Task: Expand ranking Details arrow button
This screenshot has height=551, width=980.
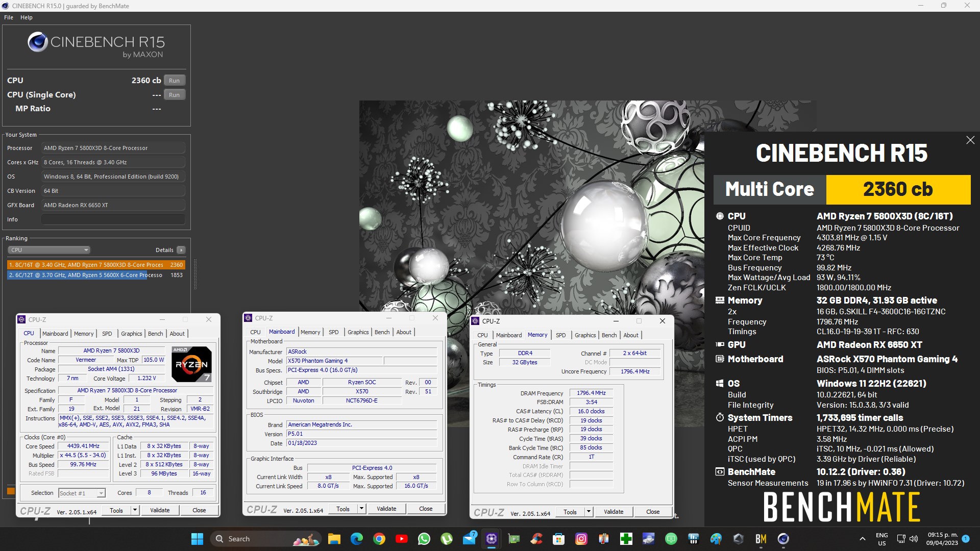Action: (x=181, y=250)
